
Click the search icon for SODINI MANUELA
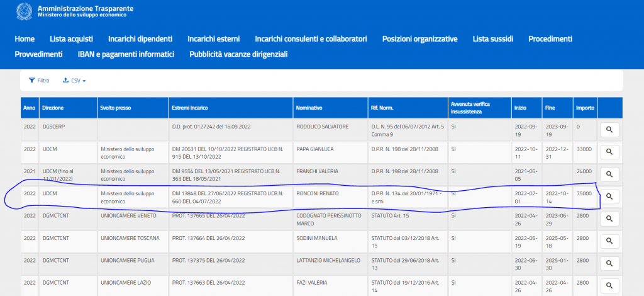[609, 241]
